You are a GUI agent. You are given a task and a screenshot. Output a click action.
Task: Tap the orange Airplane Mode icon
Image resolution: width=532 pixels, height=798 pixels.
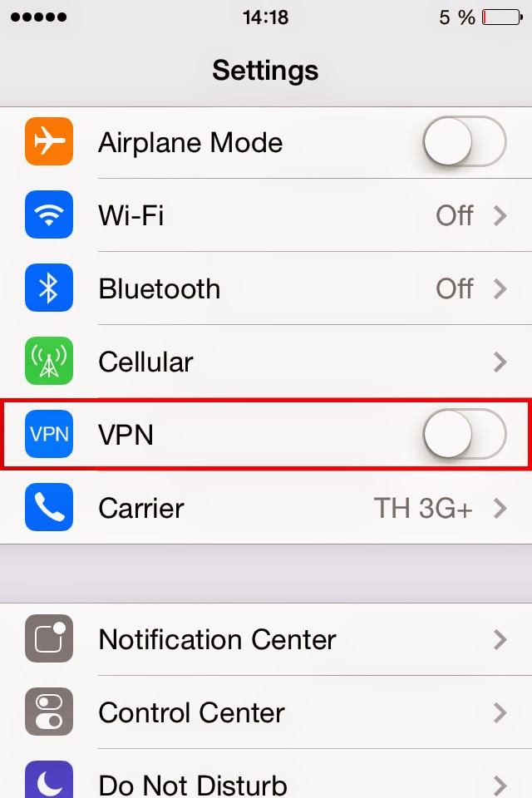49,141
